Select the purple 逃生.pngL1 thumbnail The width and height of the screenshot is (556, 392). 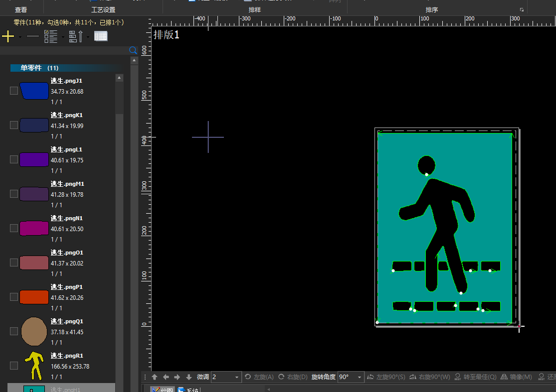point(34,159)
